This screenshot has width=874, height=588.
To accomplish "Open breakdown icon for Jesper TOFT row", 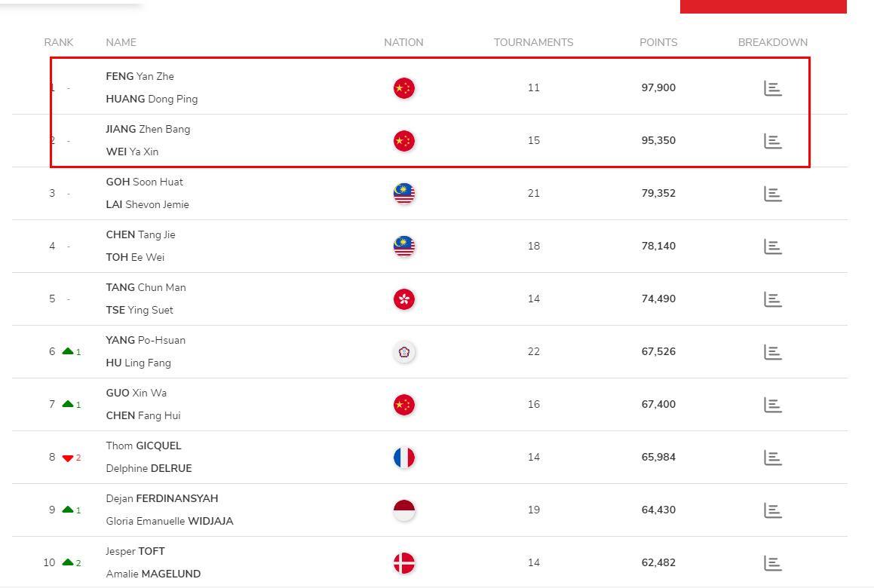I will [x=772, y=563].
